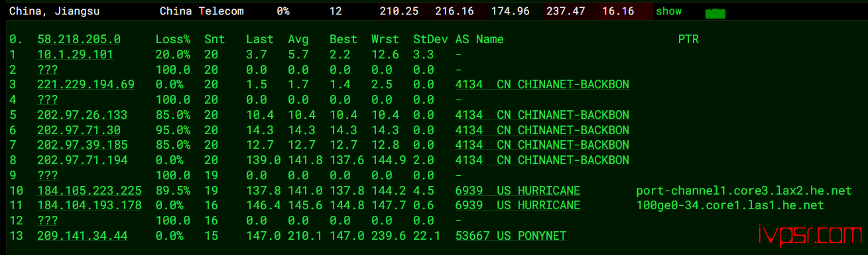Open IP 184.104.193.178
The image size is (868, 255).
[90, 205]
